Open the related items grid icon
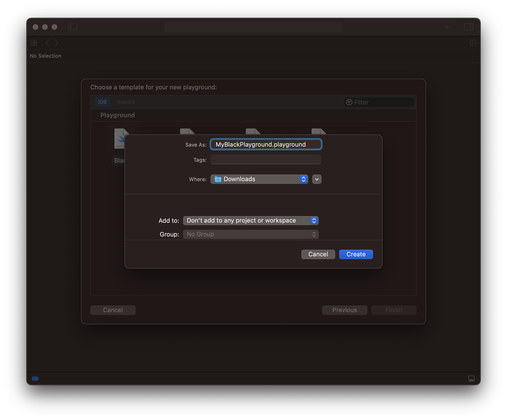Image resolution: width=507 pixels, height=420 pixels. coord(34,43)
